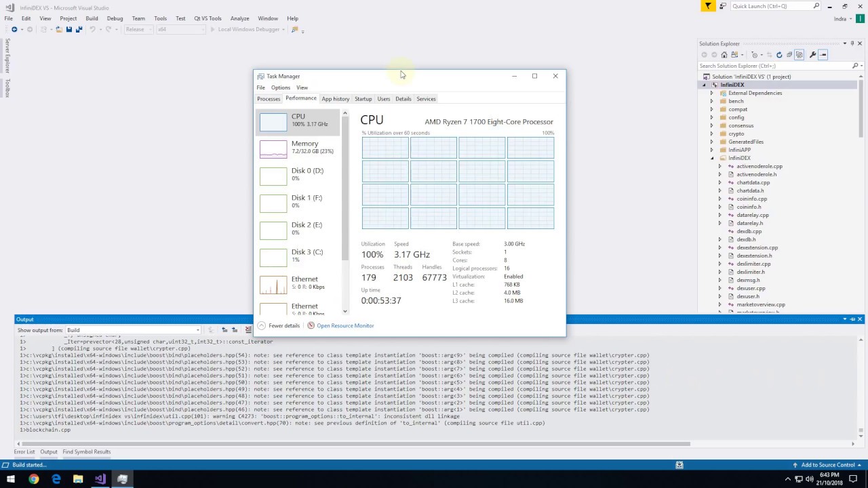The height and width of the screenshot is (488, 868).
Task: Open Details tab in Task Manager
Action: pyautogui.click(x=403, y=99)
